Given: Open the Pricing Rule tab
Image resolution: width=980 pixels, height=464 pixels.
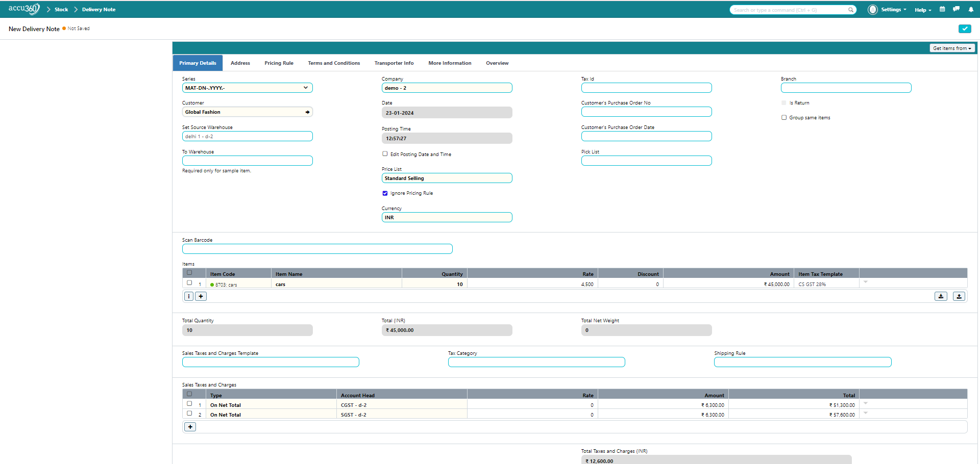Looking at the screenshot, I should [x=279, y=63].
